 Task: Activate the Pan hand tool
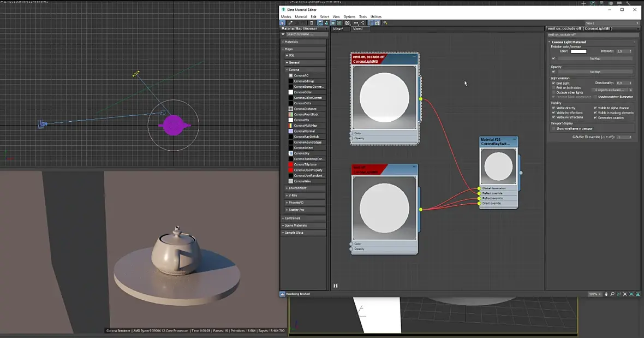(x=606, y=294)
